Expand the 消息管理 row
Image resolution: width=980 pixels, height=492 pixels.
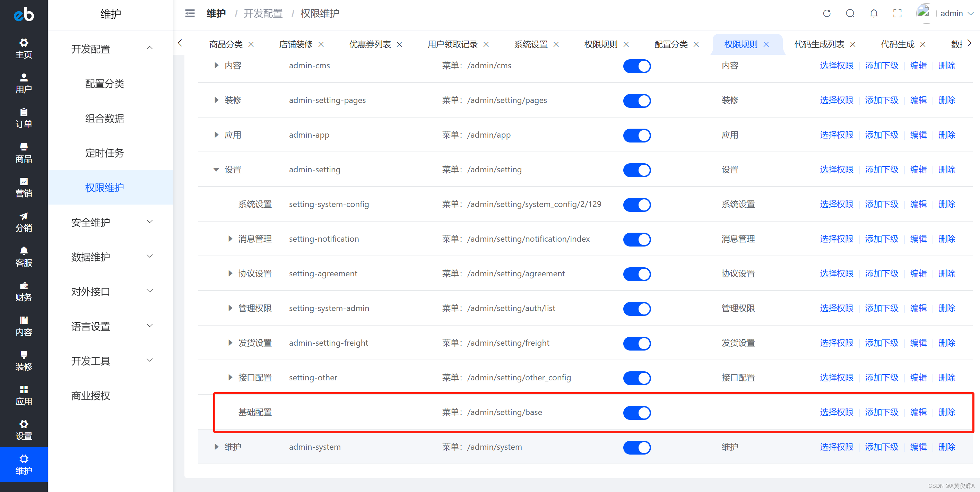(x=230, y=239)
